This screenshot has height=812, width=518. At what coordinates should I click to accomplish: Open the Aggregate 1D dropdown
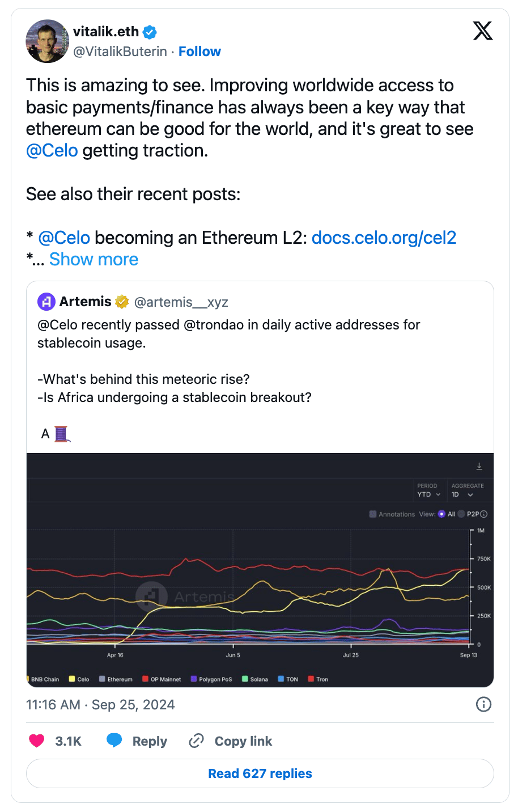coord(462,494)
